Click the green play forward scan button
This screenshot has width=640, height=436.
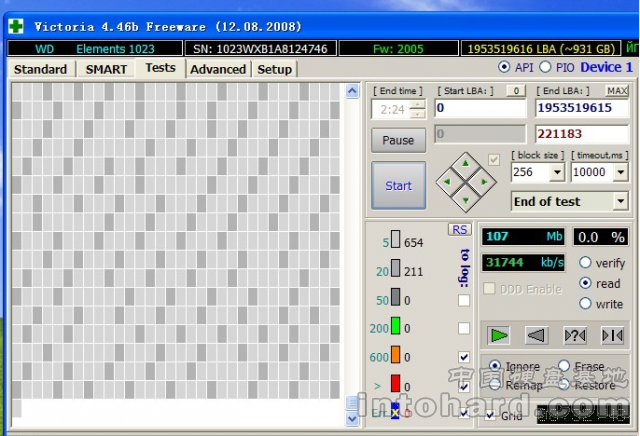[x=498, y=336]
